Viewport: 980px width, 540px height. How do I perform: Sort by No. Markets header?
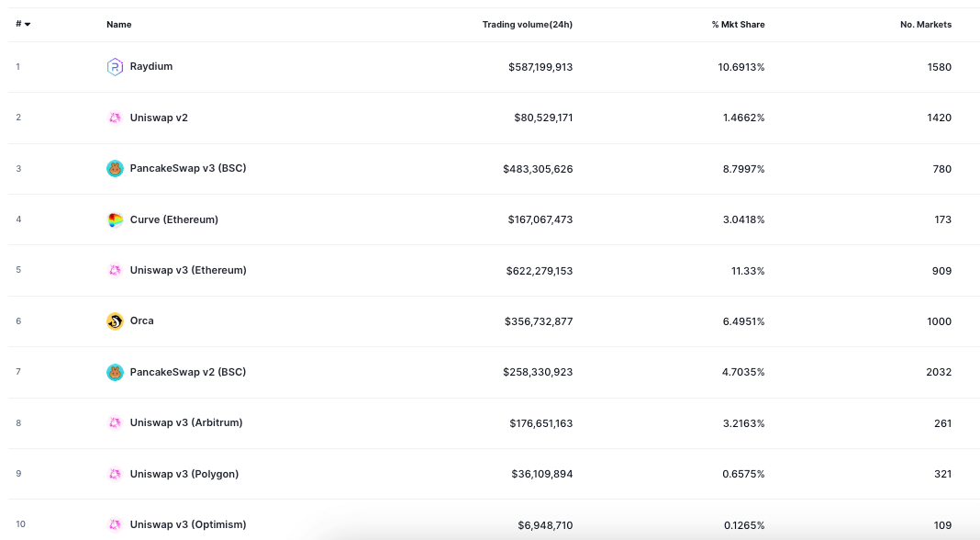[x=926, y=25]
